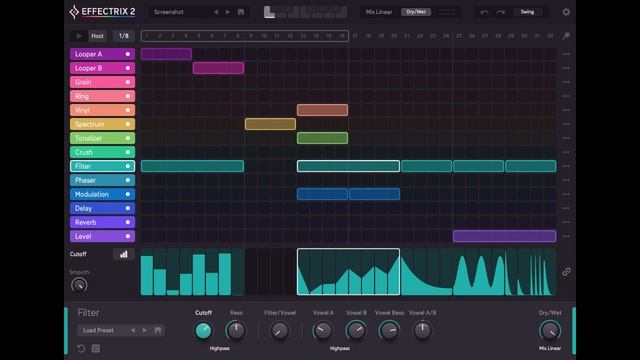Toggle Ring effect on/off dot

pyautogui.click(x=128, y=96)
